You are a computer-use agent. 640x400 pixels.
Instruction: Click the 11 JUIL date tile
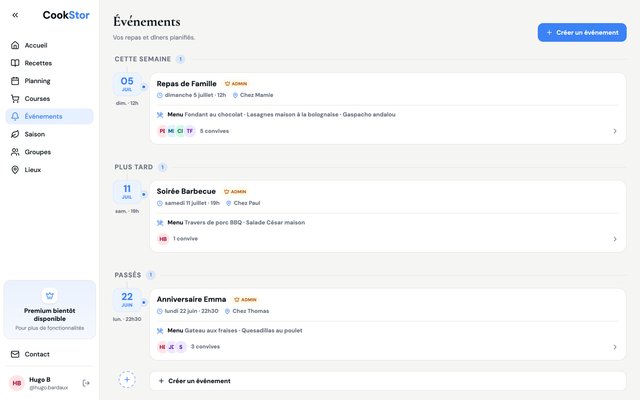pos(127,192)
